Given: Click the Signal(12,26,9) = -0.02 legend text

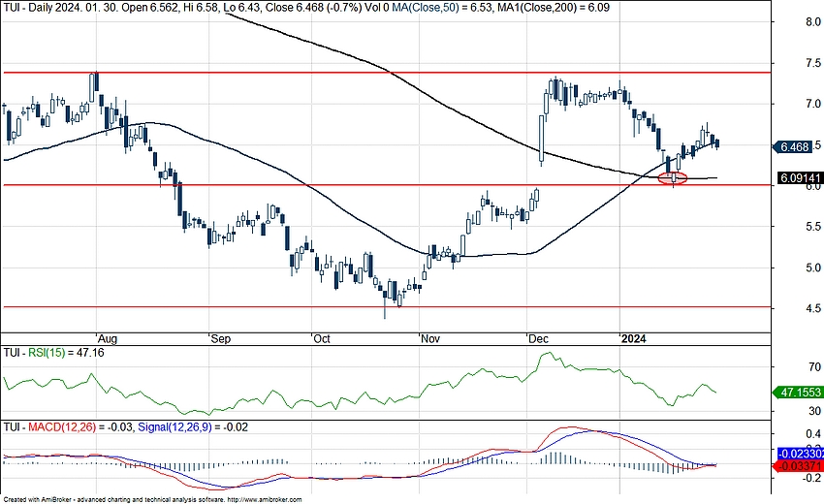Looking at the screenshot, I should (193, 427).
